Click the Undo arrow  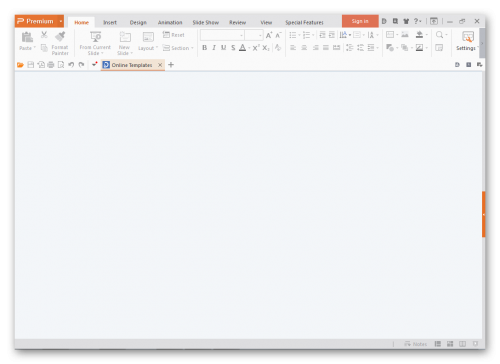click(x=71, y=65)
